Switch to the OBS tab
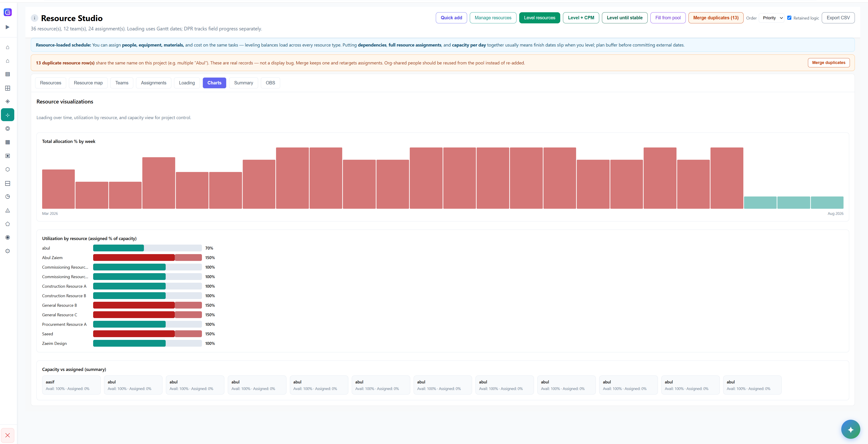This screenshot has height=444, width=868. (x=270, y=83)
